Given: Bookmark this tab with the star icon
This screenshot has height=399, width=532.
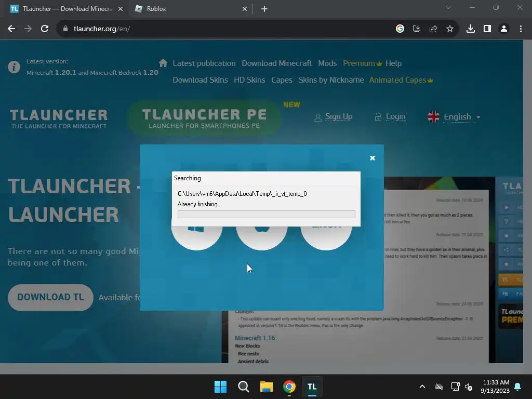Looking at the screenshot, I should [x=450, y=29].
